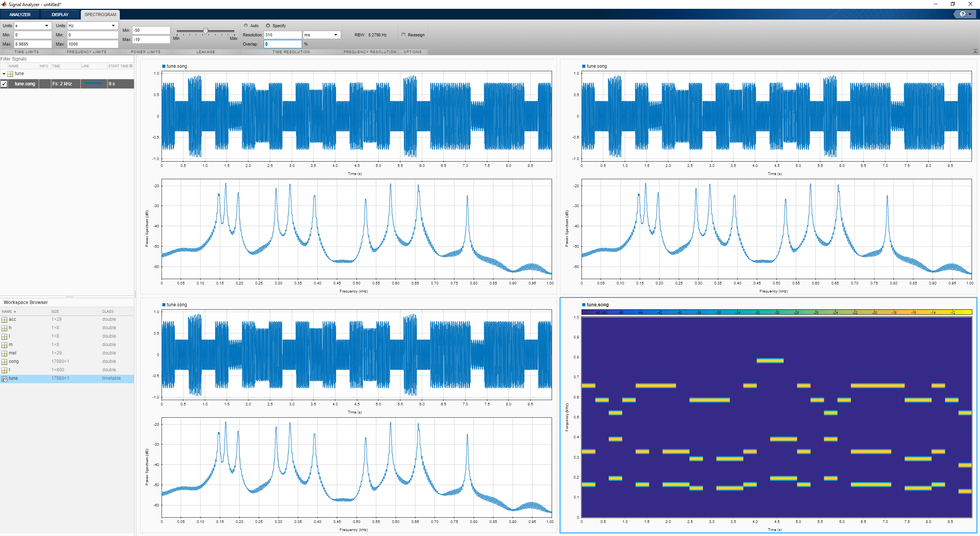Click the song variable icon in Workspace Browser
980x536 pixels.
tap(5, 362)
